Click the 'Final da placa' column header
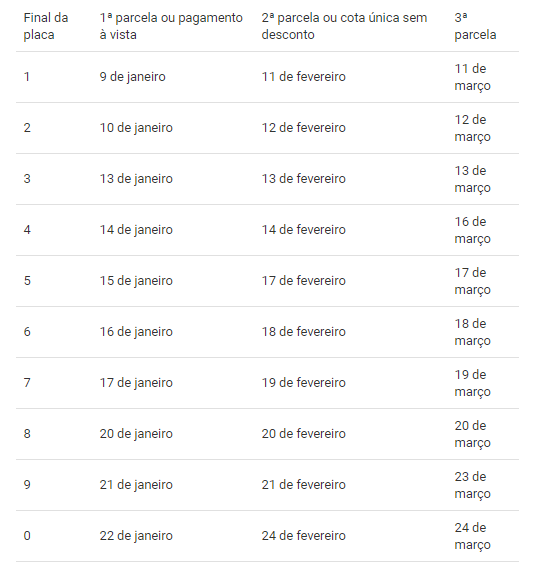542x574 pixels. [46, 26]
